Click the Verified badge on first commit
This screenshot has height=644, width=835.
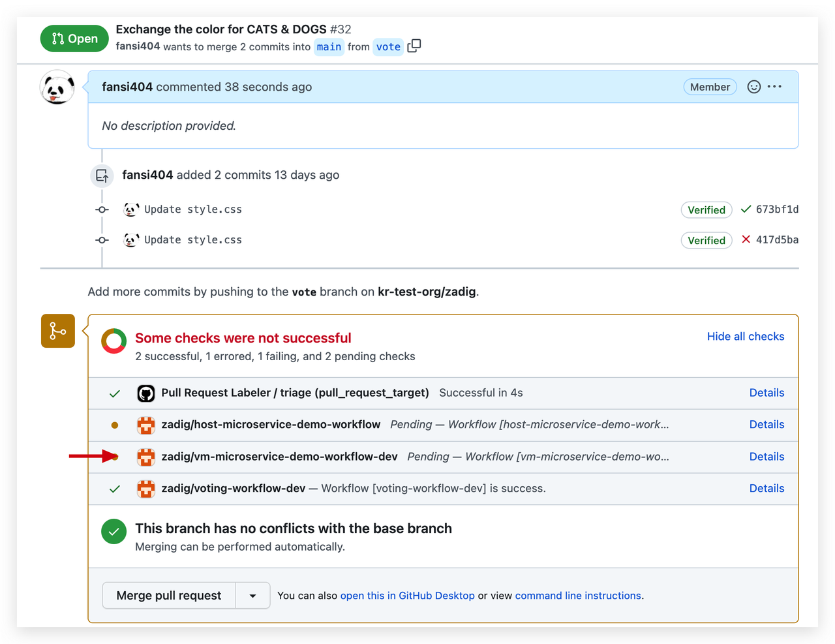click(706, 210)
